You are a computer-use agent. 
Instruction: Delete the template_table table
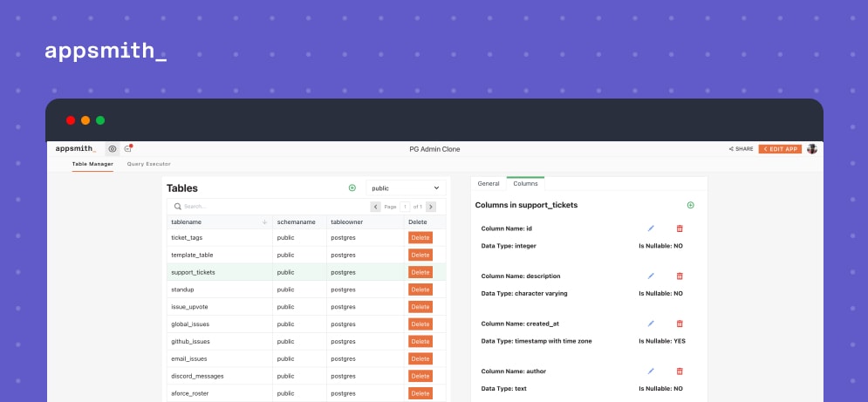[420, 255]
